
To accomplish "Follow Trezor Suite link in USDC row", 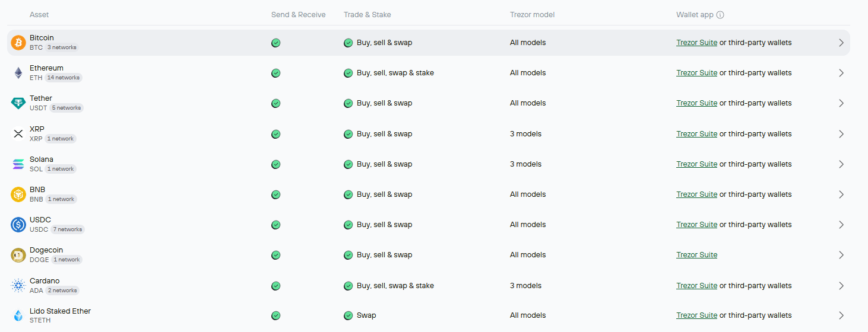I will pyautogui.click(x=696, y=225).
